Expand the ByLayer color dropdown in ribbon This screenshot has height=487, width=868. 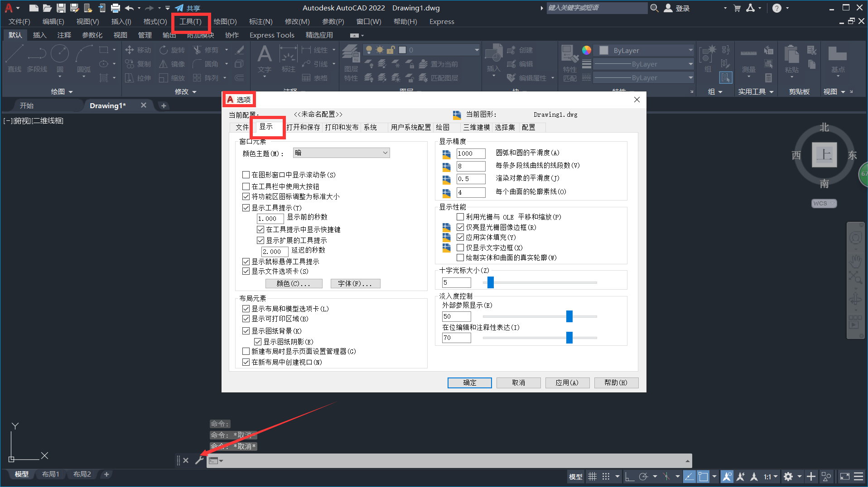pyautogui.click(x=690, y=50)
